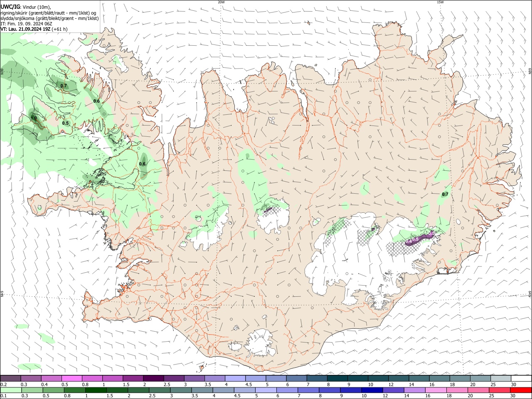Screen dimensions: 532x399
Task: Click the crimson swatch labeled 25 in the bottom legend
Action: tap(500, 390)
